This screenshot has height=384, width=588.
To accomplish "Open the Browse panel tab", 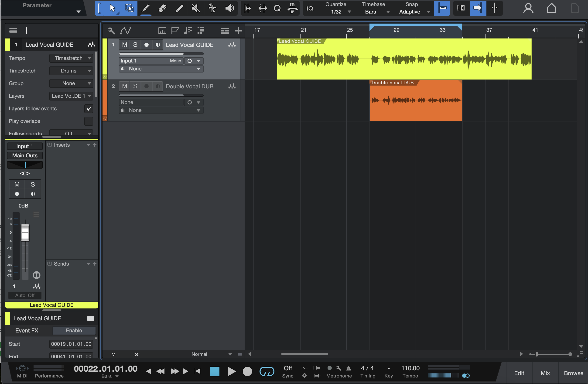I will click(x=573, y=373).
